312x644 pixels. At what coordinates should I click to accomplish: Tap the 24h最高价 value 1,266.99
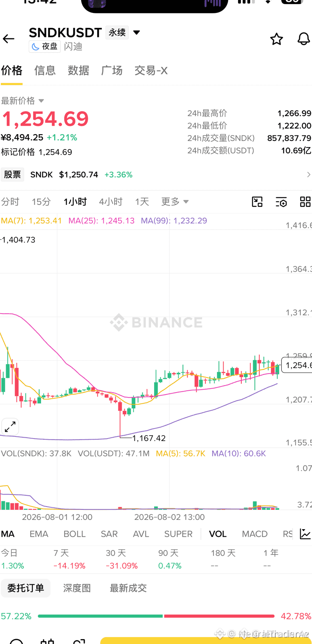[x=294, y=113]
